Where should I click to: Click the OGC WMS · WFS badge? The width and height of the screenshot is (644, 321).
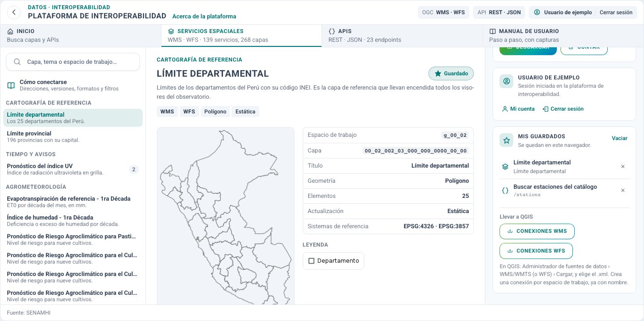click(444, 12)
